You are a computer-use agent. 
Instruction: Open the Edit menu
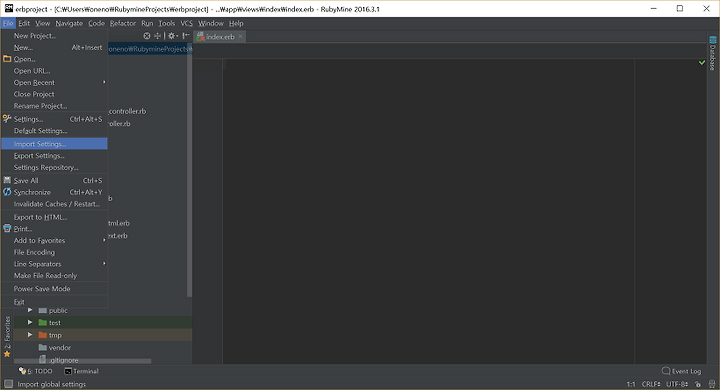[24, 23]
